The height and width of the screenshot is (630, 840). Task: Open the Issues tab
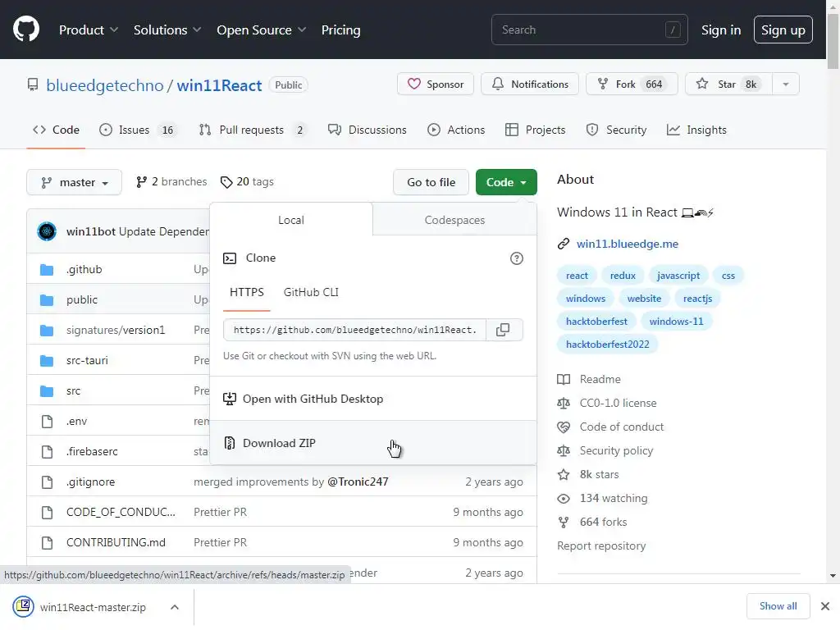coord(137,130)
